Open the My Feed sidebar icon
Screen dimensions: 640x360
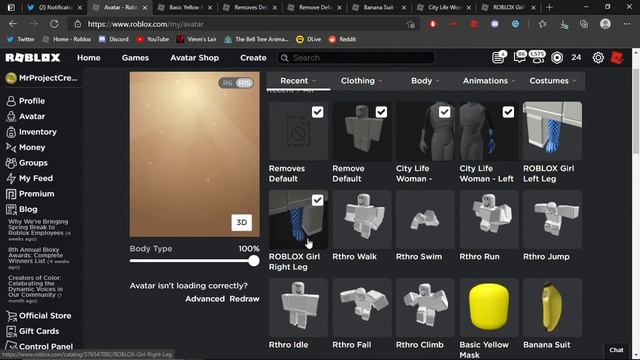click(x=11, y=178)
